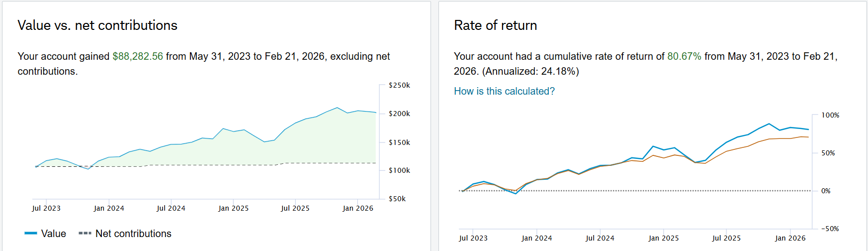Viewport: 868px width, 251px height.
Task: Select the "Rate of return" heading
Action: [495, 25]
